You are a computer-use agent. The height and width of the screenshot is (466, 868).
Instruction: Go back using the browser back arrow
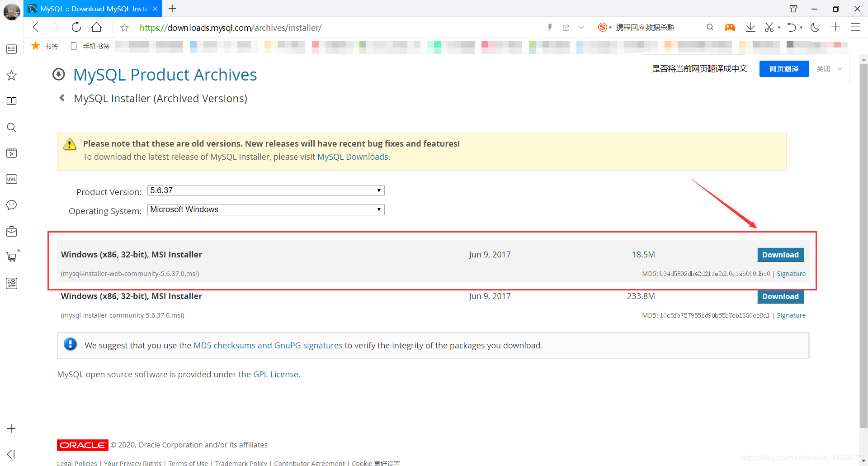coord(36,27)
